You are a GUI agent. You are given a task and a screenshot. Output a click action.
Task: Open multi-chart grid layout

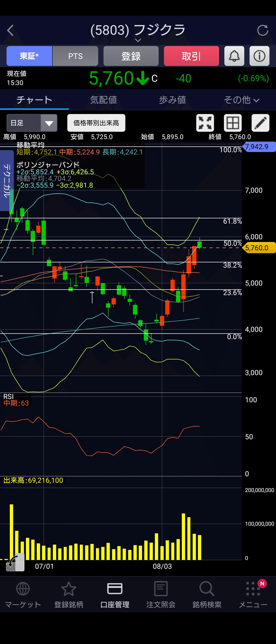233,123
